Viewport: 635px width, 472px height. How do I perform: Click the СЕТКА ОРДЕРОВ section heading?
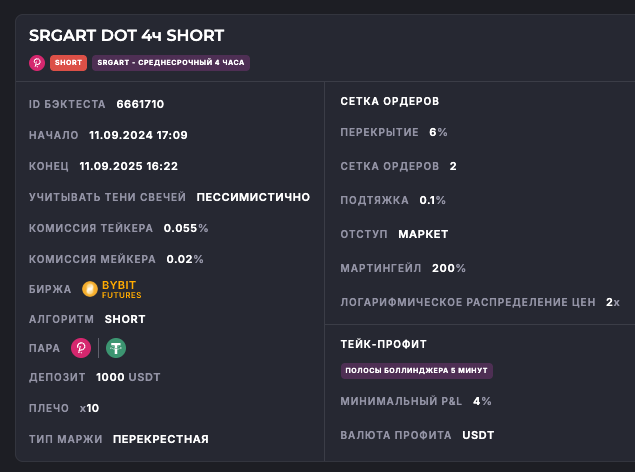[x=390, y=101]
